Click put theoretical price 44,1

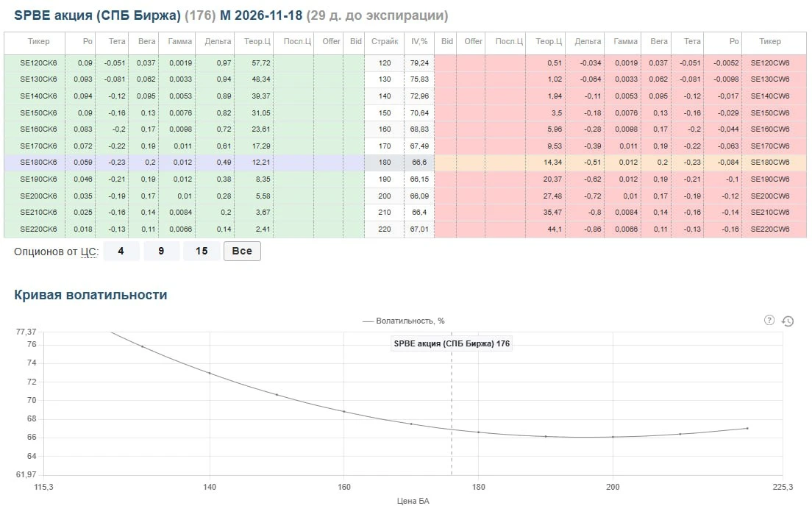coord(555,229)
